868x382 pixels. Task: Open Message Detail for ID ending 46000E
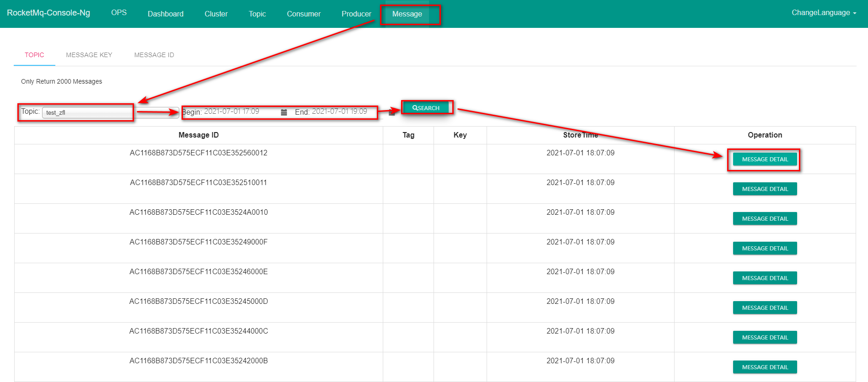765,278
